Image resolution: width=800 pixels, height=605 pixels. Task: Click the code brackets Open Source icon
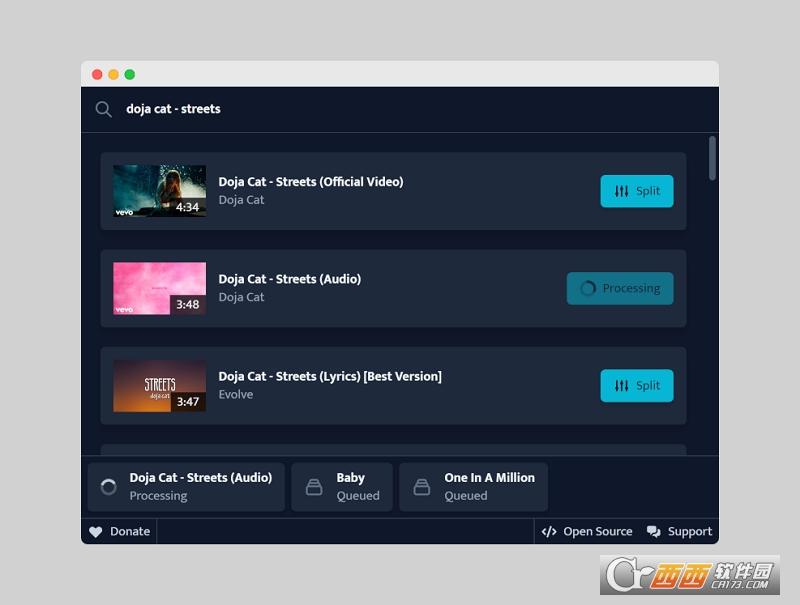click(x=549, y=532)
